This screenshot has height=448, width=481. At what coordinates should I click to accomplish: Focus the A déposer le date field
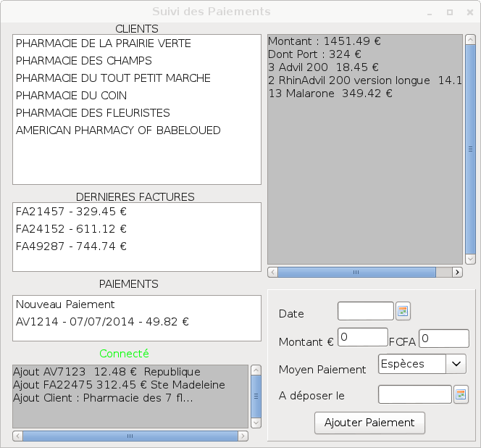415,394
